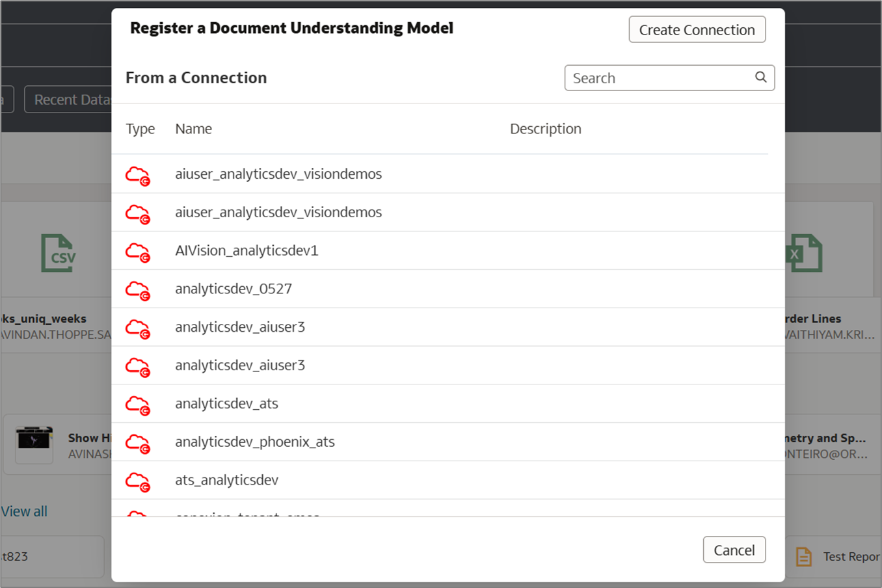Click the analyticsdev_0527 connection cloud icon

(138, 290)
